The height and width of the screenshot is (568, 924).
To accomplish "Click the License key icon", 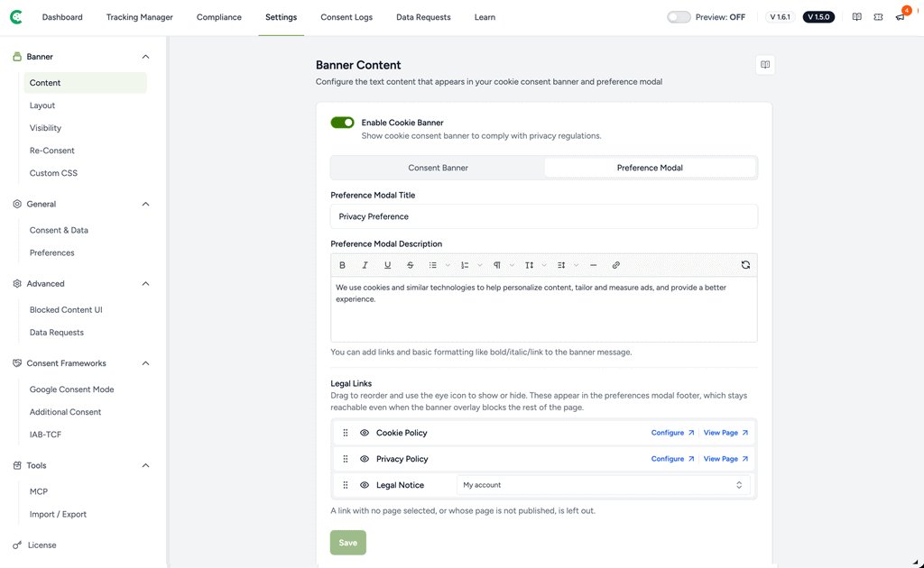I will click(17, 545).
